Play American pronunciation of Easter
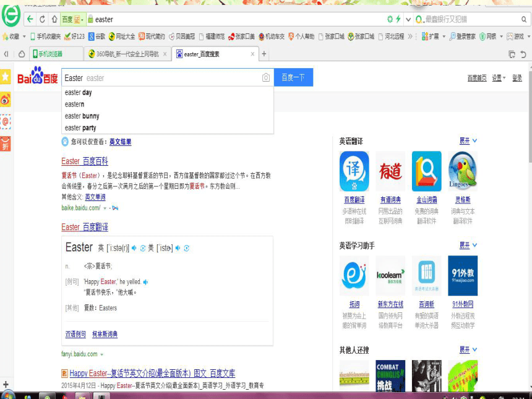Screen dimensions: 532x399 (178, 248)
